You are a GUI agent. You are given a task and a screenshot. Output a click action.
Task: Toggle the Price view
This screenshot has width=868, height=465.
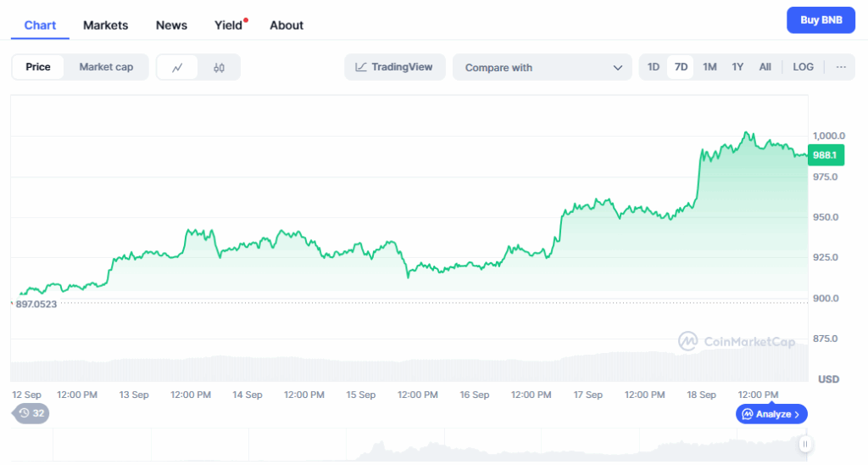click(x=38, y=67)
